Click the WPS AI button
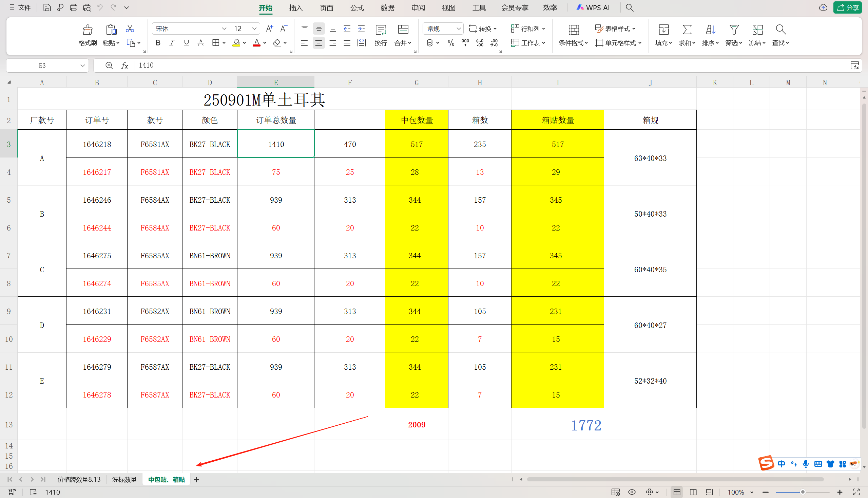The height and width of the screenshot is (498, 868). pos(593,7)
